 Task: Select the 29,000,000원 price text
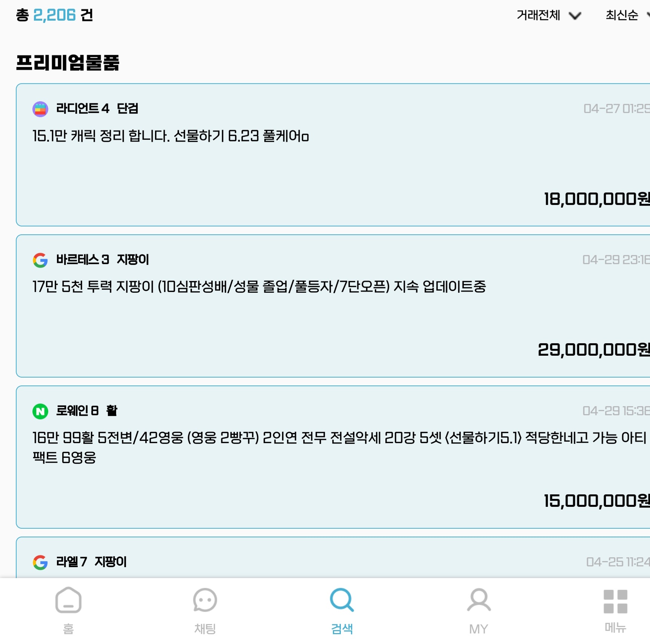(593, 350)
